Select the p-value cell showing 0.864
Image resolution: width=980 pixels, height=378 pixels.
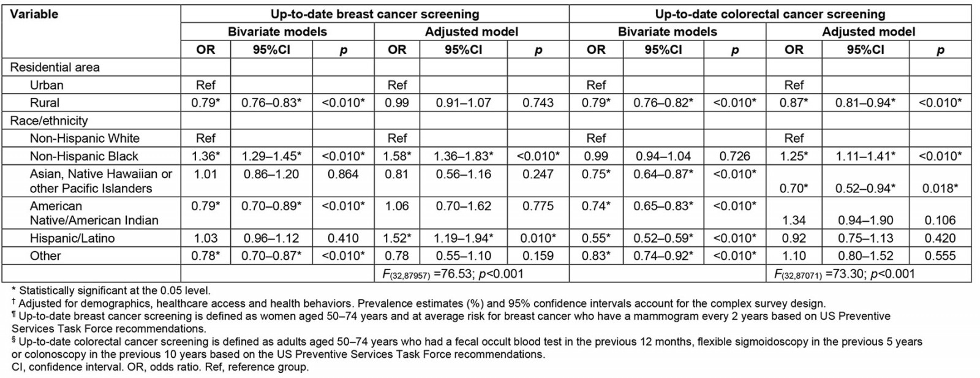[x=343, y=174]
